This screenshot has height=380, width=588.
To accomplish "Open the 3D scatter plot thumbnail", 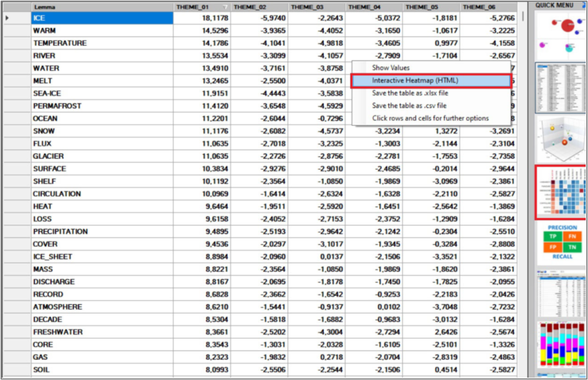I will pyautogui.click(x=559, y=138).
